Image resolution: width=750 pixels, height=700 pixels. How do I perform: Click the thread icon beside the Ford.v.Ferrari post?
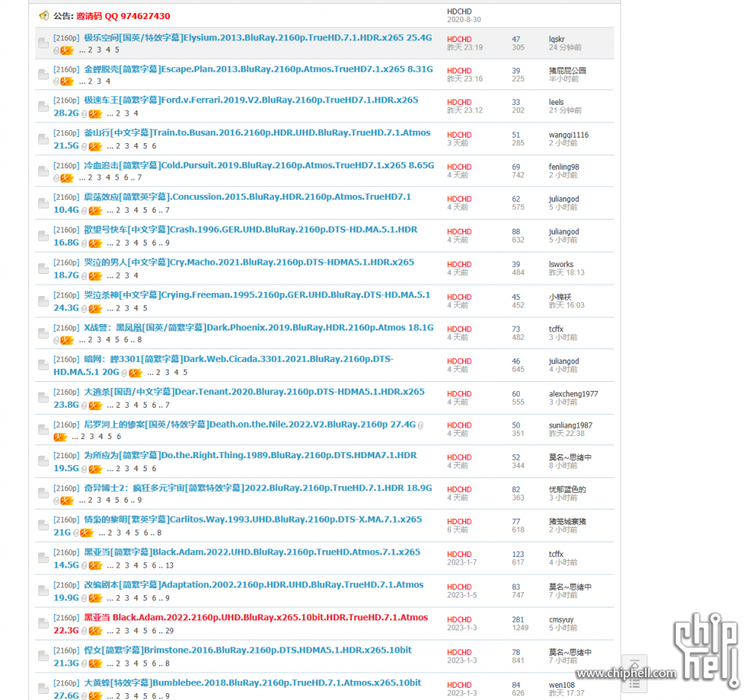(44, 106)
